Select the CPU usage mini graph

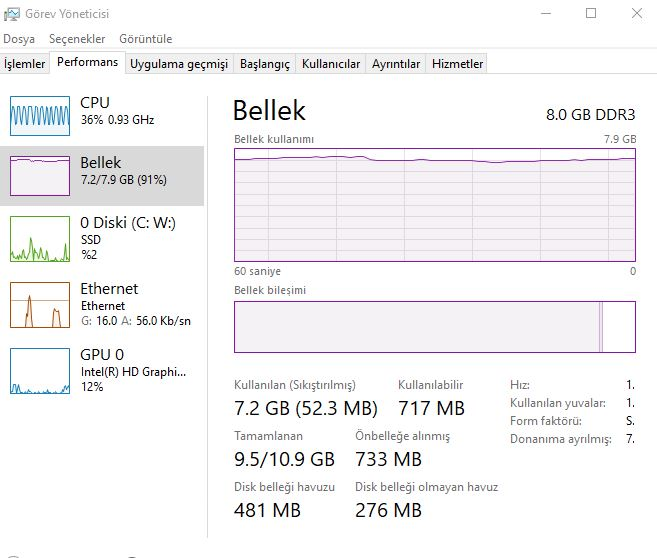pyautogui.click(x=40, y=116)
